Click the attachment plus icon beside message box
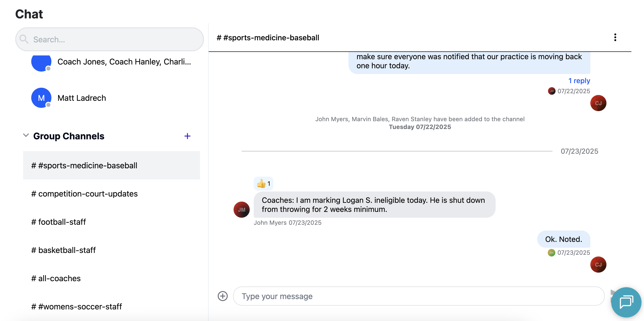 click(223, 296)
